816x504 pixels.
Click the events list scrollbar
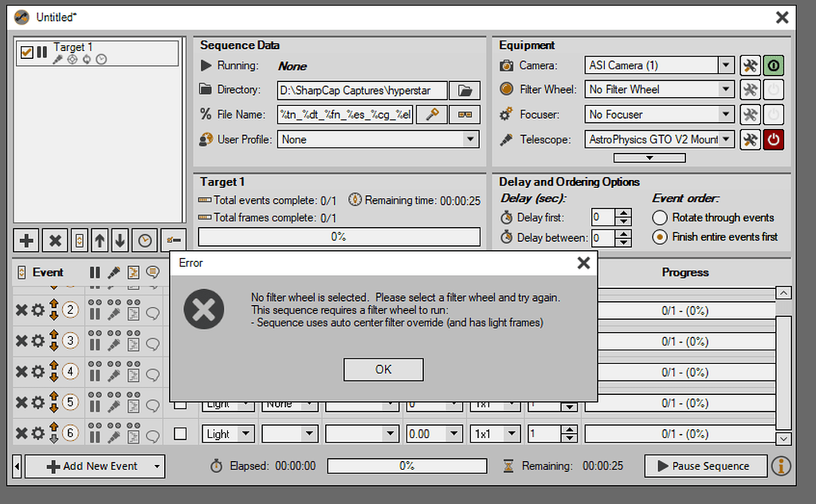click(783, 366)
